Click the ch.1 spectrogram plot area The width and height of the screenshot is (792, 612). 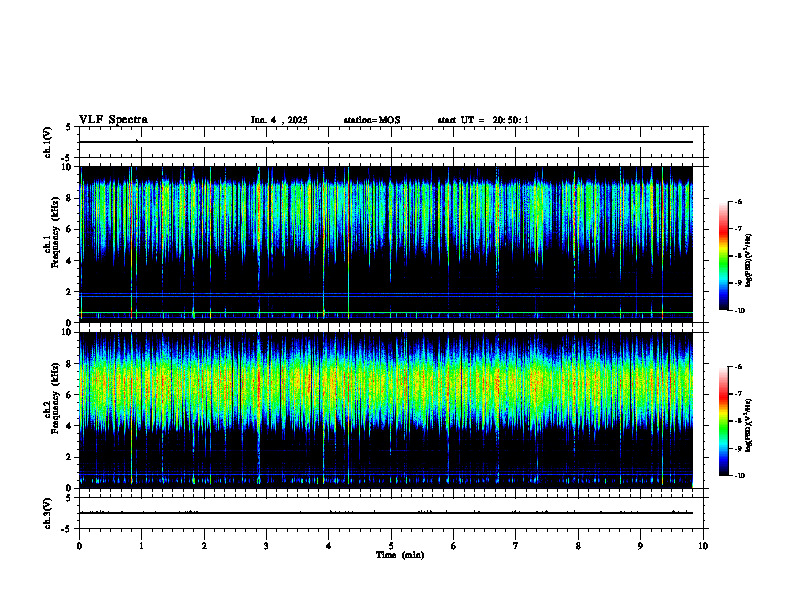[x=386, y=244]
